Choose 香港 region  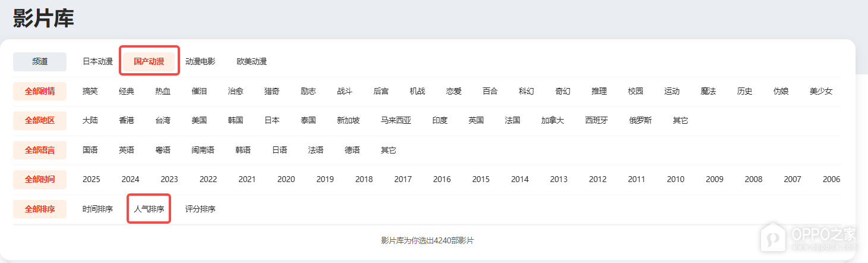tap(127, 120)
